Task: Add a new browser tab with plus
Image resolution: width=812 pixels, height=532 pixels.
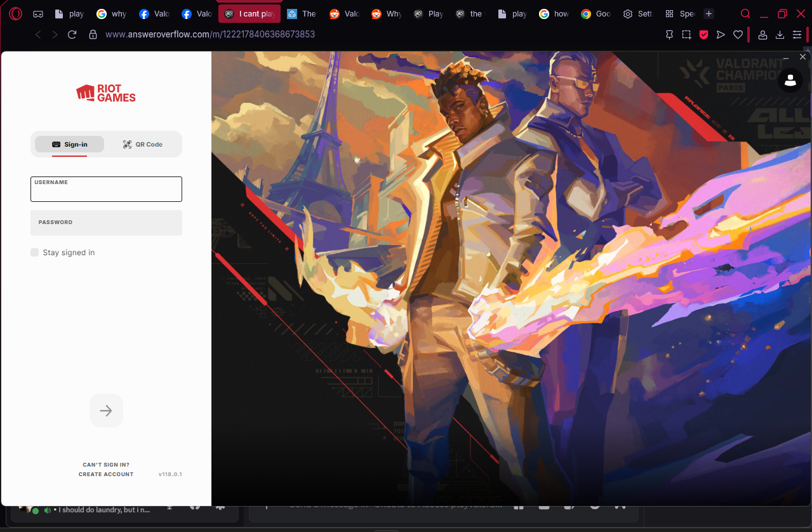Action: coord(709,14)
